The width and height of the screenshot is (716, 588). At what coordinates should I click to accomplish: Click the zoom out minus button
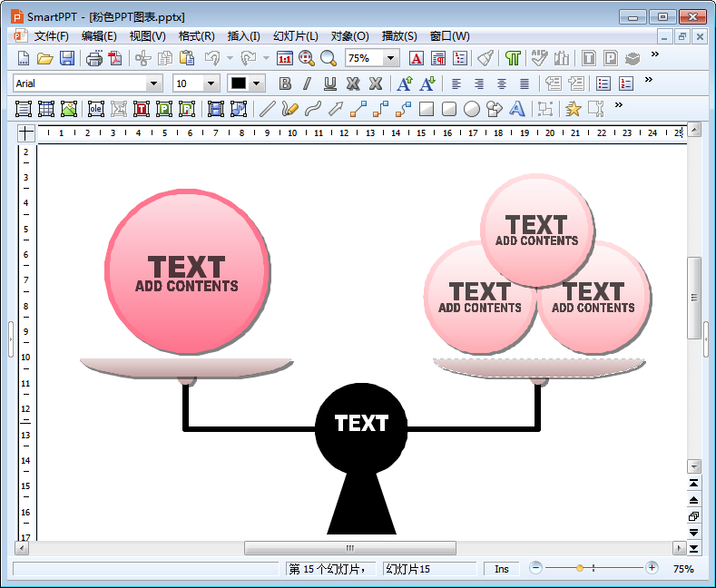[535, 568]
